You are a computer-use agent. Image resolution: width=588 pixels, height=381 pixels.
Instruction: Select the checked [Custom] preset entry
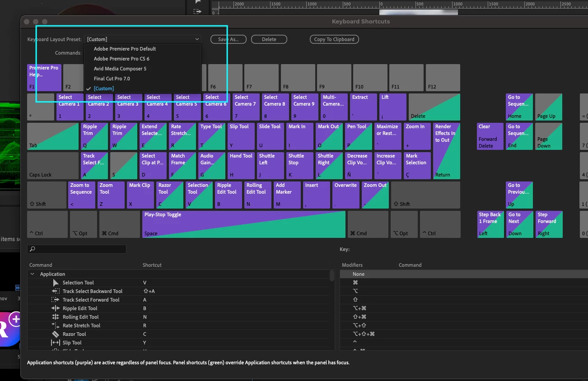(104, 88)
